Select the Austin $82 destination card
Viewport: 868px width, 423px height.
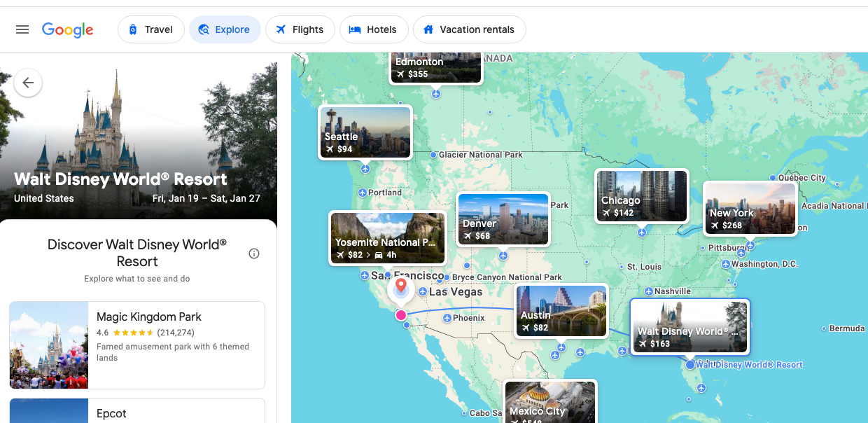click(561, 311)
